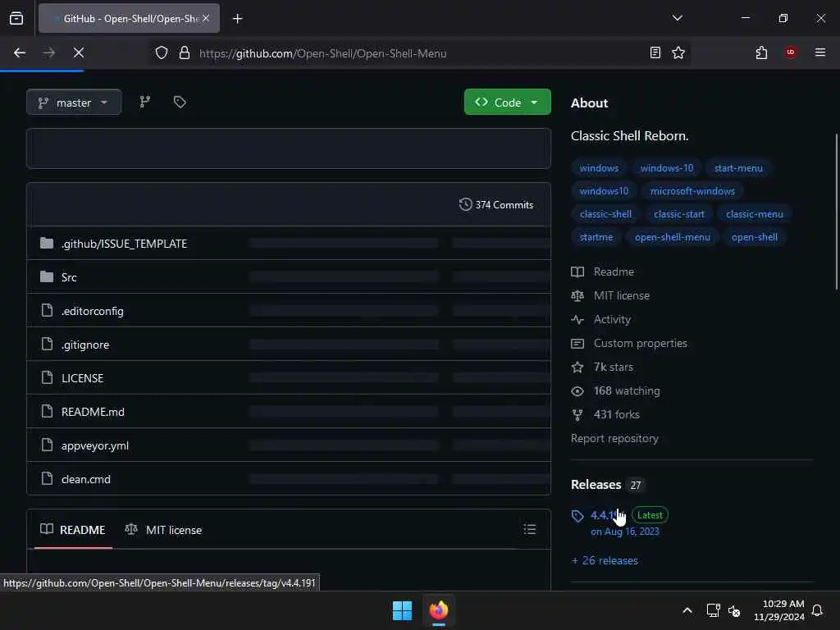Screen dimensions: 840x630
Task: Bookmark this page with the star
Action: pos(678,53)
